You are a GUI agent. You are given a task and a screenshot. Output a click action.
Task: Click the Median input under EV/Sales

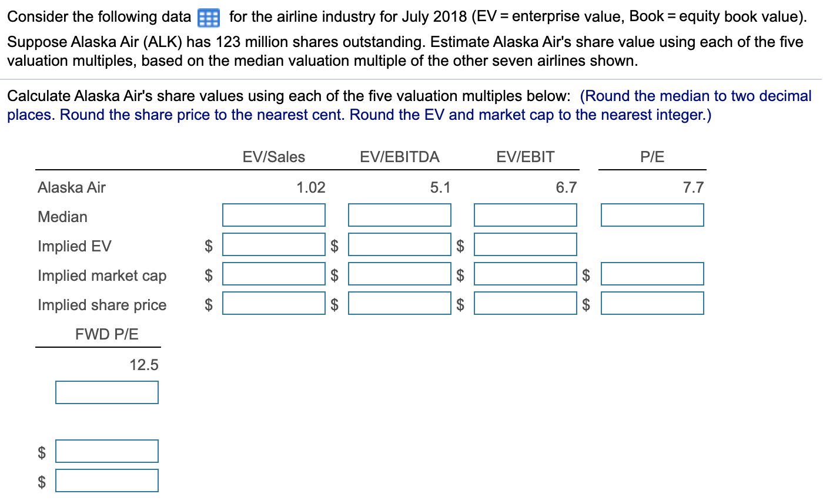[274, 215]
